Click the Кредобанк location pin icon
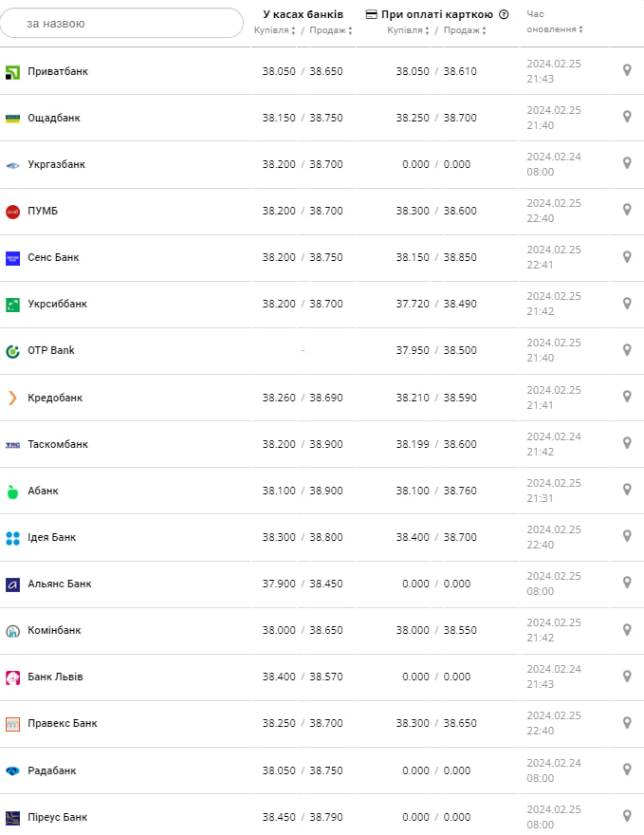 coord(627,397)
